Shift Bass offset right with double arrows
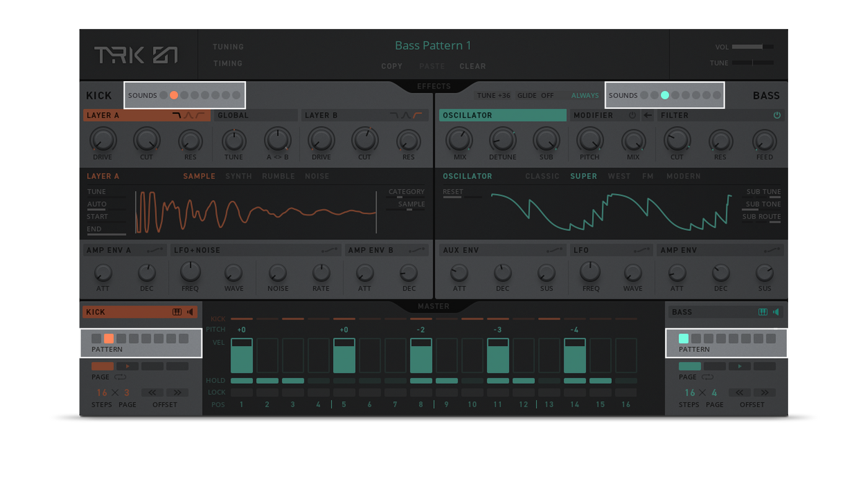Image resolution: width=868 pixels, height=498 pixels. pos(764,392)
